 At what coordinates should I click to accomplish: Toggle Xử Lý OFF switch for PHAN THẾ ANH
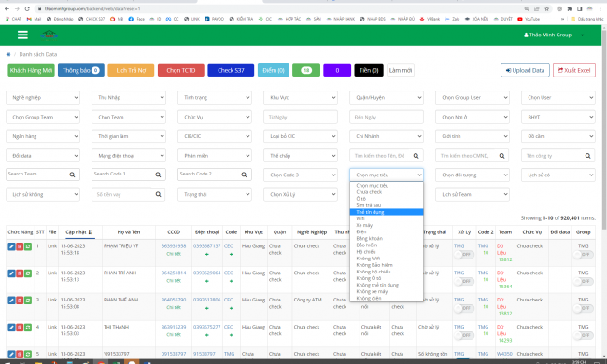coord(464,308)
